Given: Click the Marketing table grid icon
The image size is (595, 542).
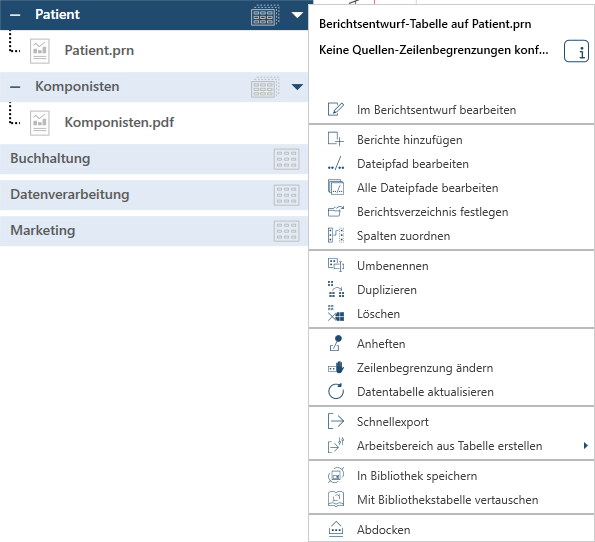Looking at the screenshot, I should (286, 231).
